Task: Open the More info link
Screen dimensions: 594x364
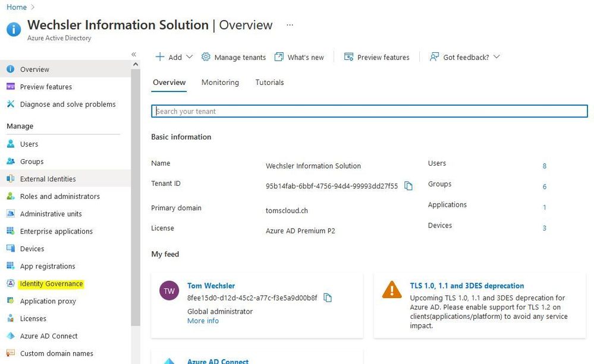Action: (203, 321)
